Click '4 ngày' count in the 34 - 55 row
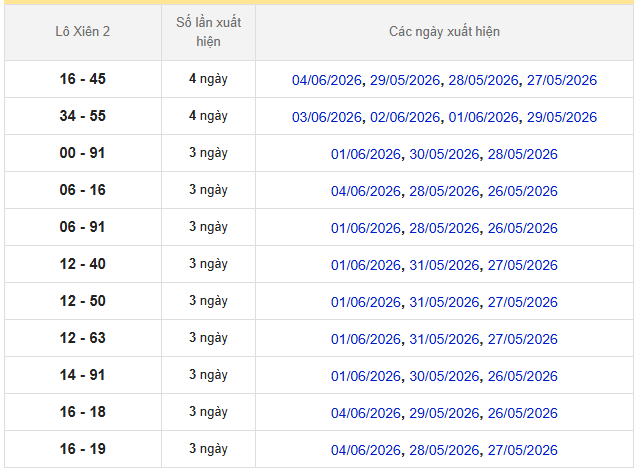 click(208, 116)
